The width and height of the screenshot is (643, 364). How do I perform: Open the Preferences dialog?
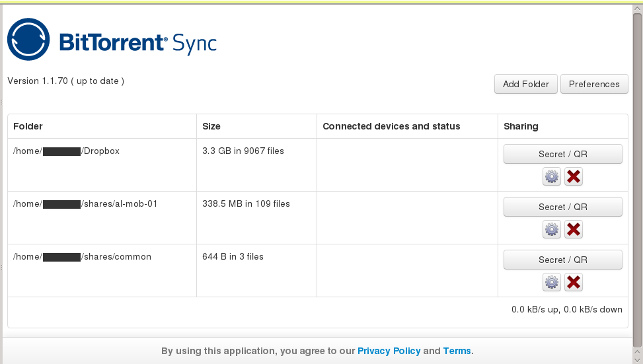[594, 84]
